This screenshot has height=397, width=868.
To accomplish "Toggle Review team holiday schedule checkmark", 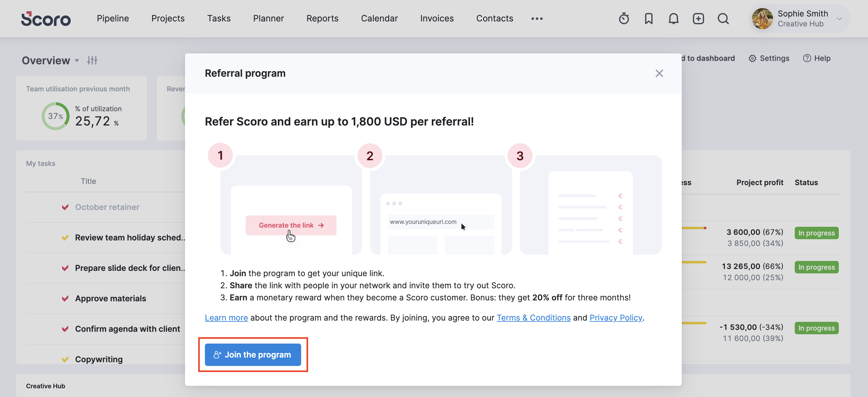I will click(65, 237).
